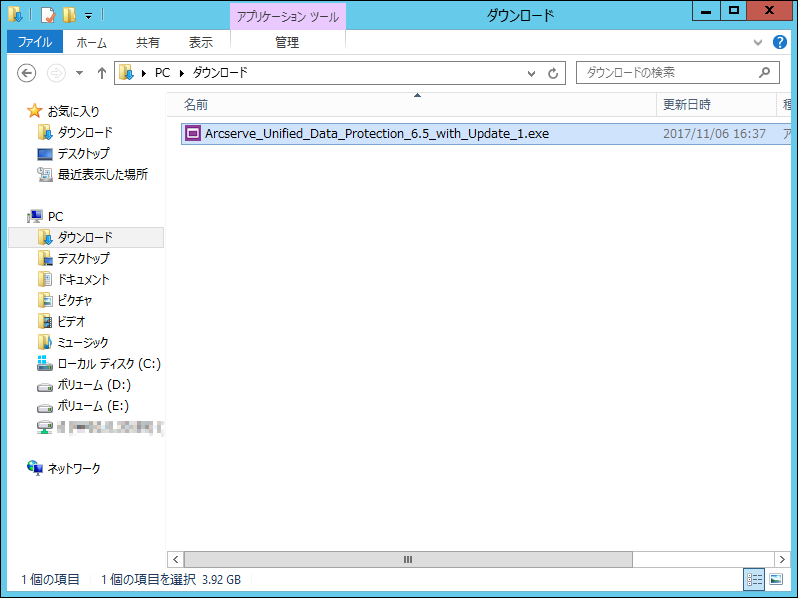The height and width of the screenshot is (598, 798).
Task: Switch to details view icon in status bar
Action: tap(754, 579)
